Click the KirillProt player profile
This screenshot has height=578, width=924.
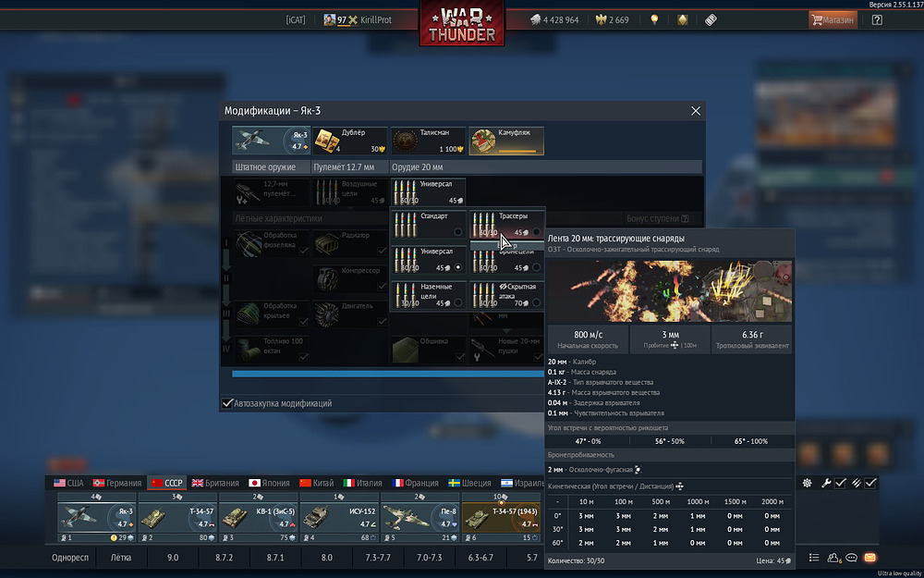[x=358, y=19]
